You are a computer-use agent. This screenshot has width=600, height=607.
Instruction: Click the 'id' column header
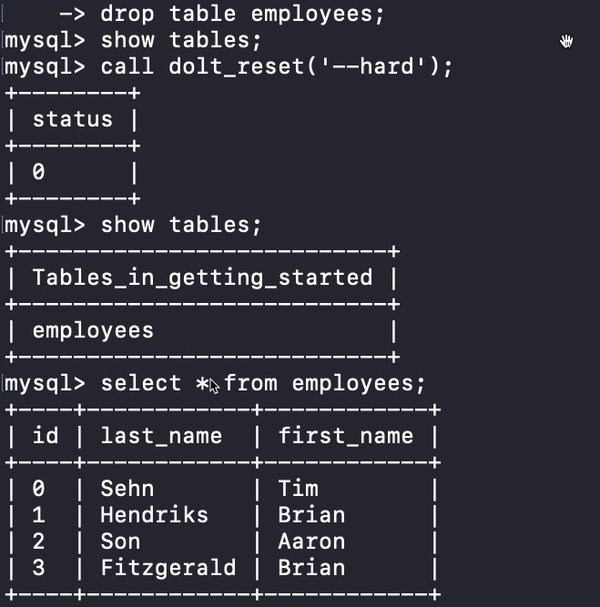43,436
